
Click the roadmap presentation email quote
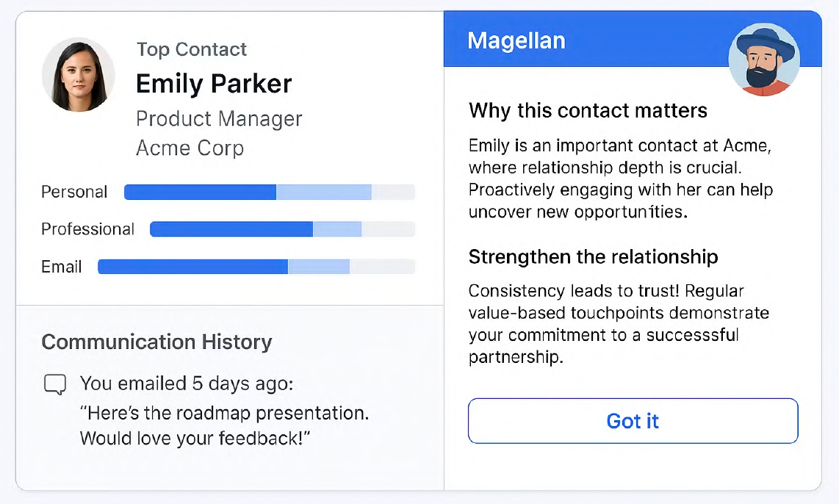pos(224,425)
